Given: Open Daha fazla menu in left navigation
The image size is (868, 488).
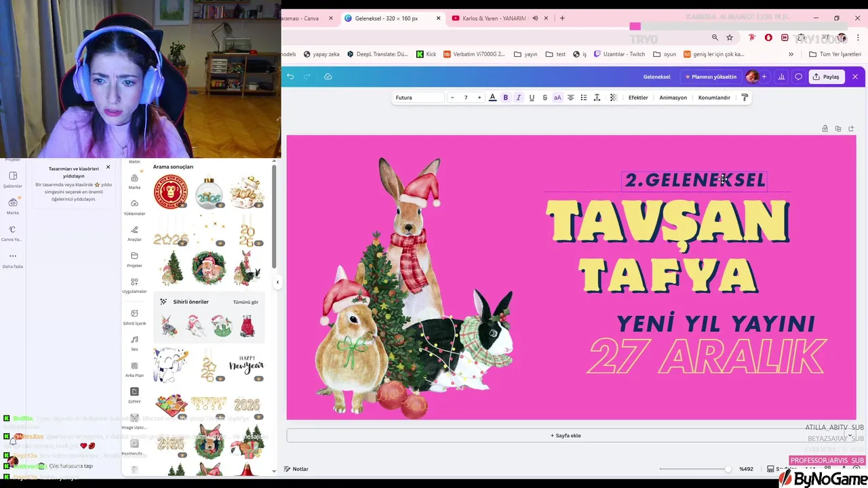Looking at the screenshot, I should (13, 260).
